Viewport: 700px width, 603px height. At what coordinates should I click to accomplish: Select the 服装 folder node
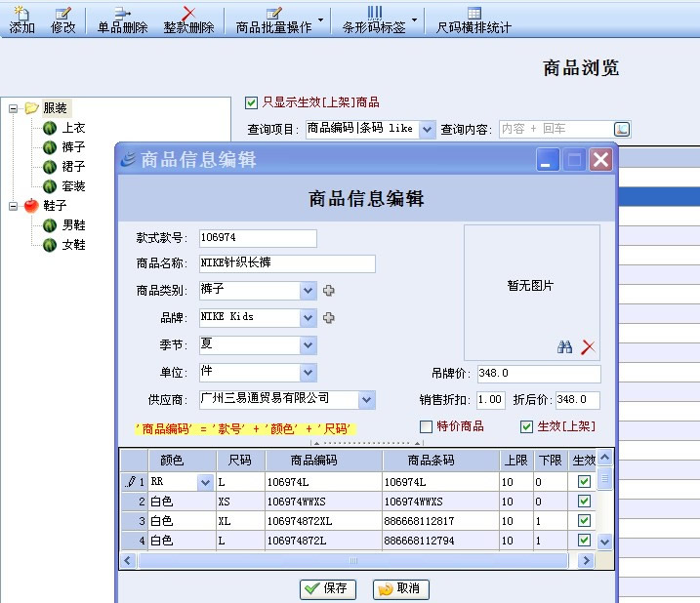pos(55,108)
